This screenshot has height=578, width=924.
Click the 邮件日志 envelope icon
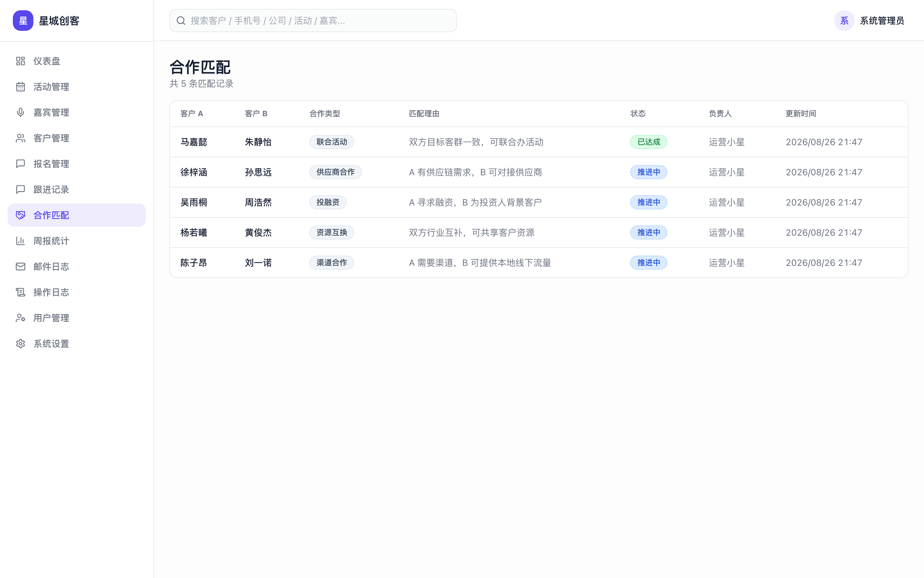[21, 267]
